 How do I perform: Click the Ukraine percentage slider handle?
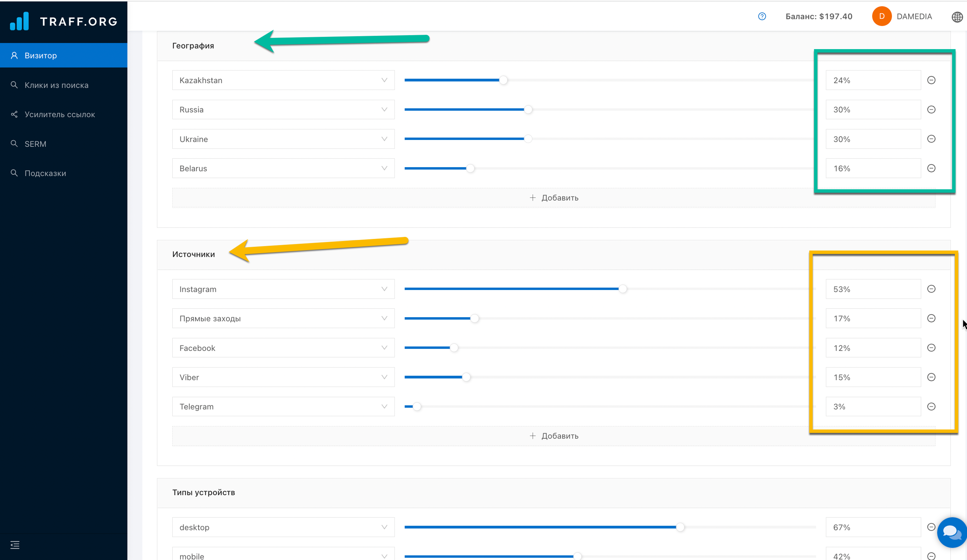pyautogui.click(x=528, y=139)
